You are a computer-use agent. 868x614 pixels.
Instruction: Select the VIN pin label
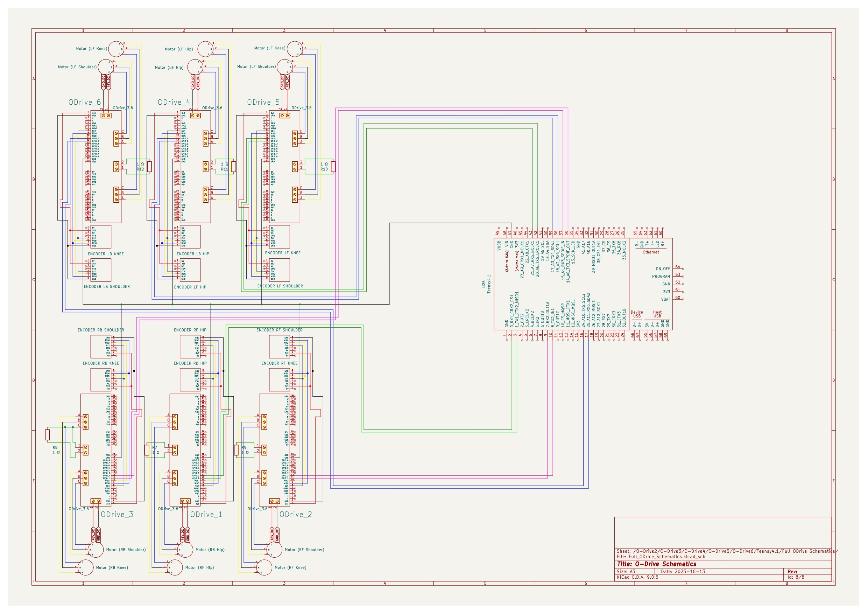click(x=507, y=244)
